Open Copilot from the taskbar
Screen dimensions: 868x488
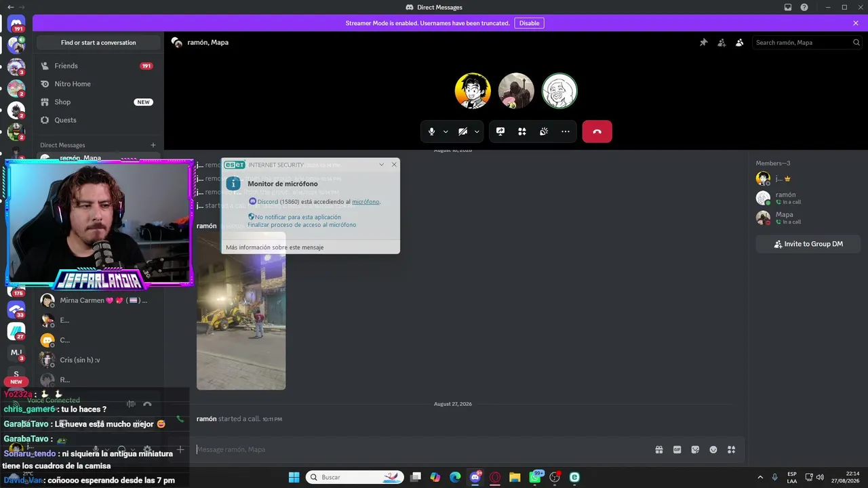435,477
